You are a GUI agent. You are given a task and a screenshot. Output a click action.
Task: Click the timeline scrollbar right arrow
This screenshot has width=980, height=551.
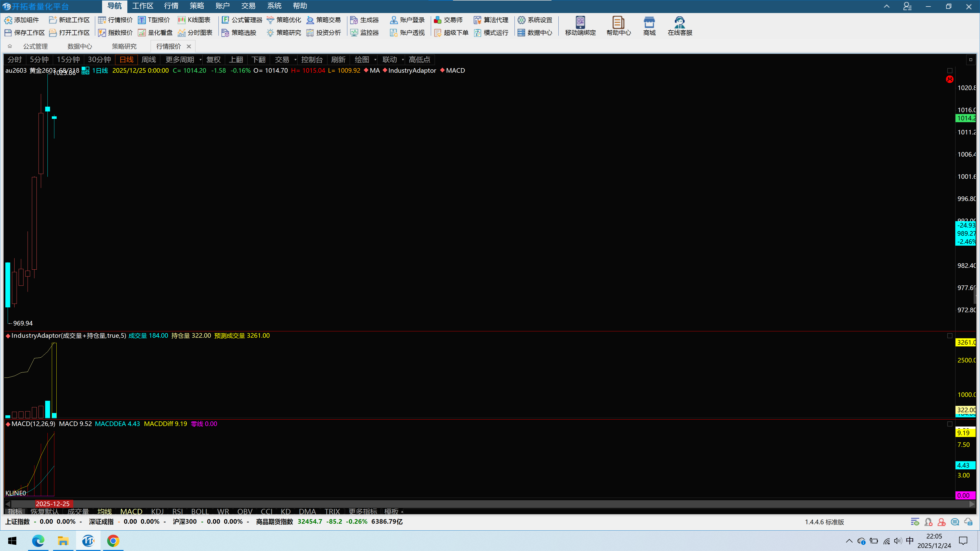coord(972,504)
